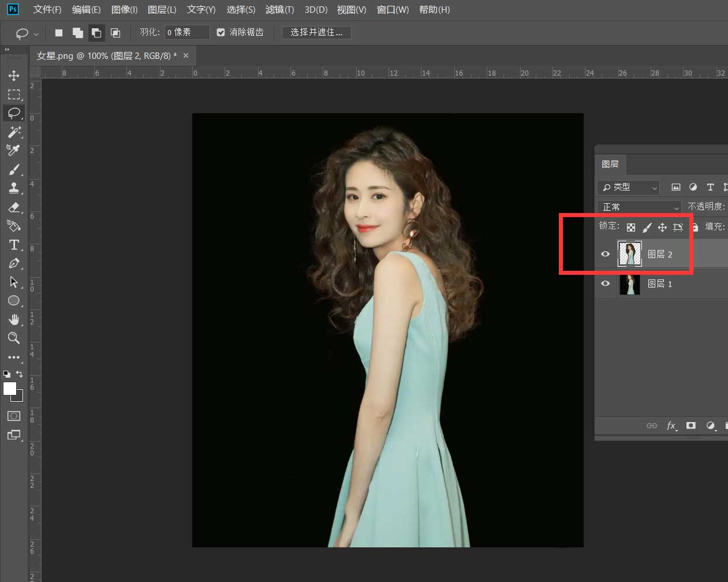The width and height of the screenshot is (728, 582).
Task: Toggle lock all padlock icon
Action: click(x=695, y=227)
